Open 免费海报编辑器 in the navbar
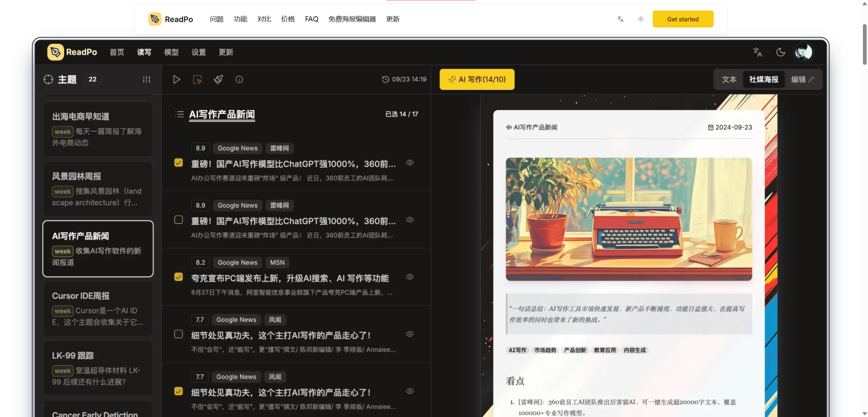The height and width of the screenshot is (417, 868). click(x=352, y=19)
